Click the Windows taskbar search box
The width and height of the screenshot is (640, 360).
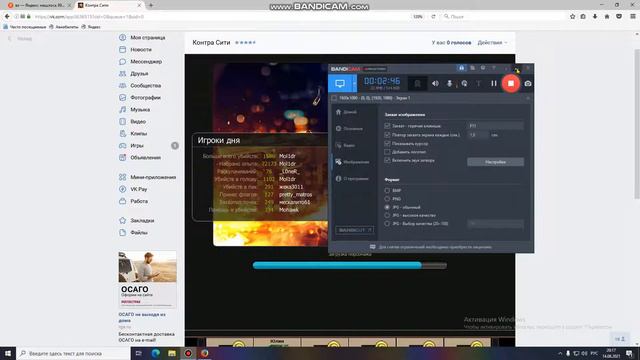(x=73, y=353)
